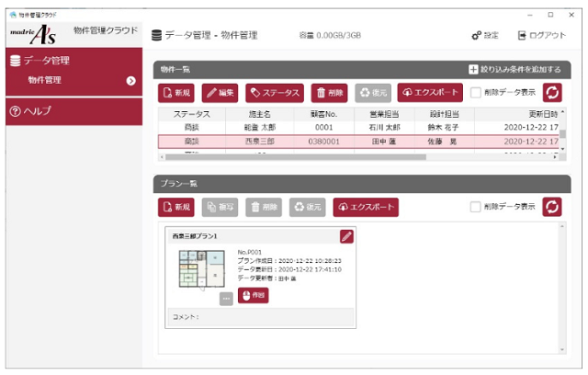Open 設定 gear in header
The width and height of the screenshot is (588, 375).
click(x=484, y=35)
